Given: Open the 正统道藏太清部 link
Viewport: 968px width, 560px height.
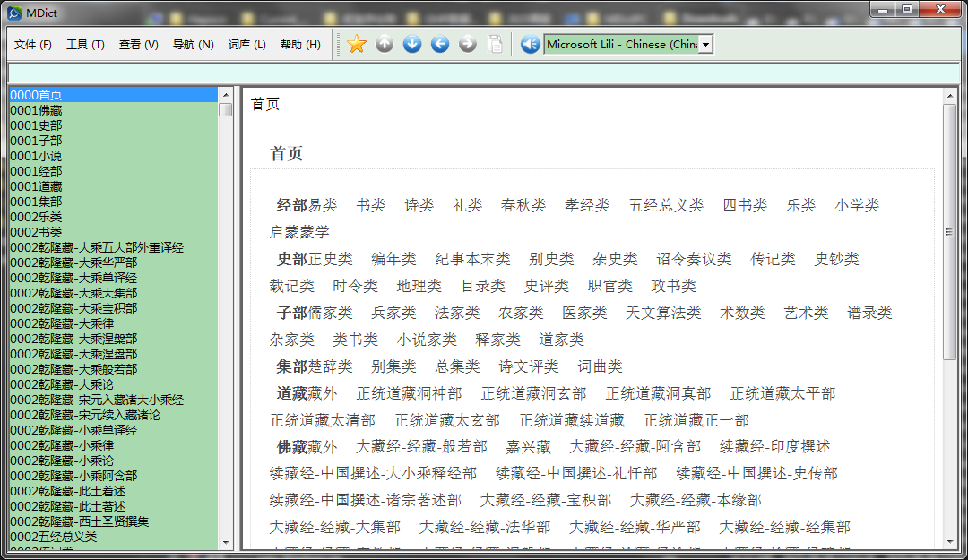Looking at the screenshot, I should [323, 420].
